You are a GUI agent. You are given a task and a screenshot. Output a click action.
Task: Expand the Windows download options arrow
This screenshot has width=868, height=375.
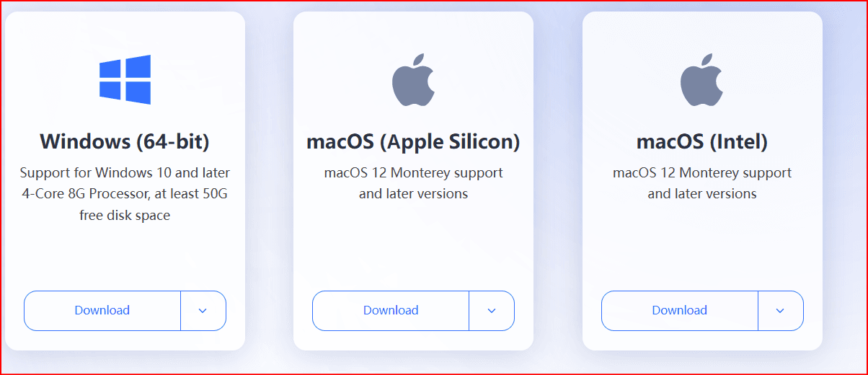[203, 311]
